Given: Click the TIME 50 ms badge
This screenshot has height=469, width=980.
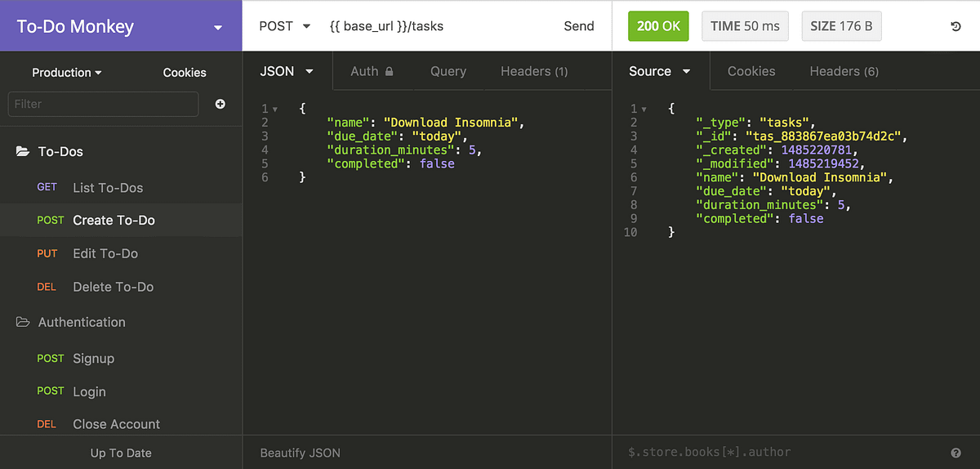Looking at the screenshot, I should 745,26.
